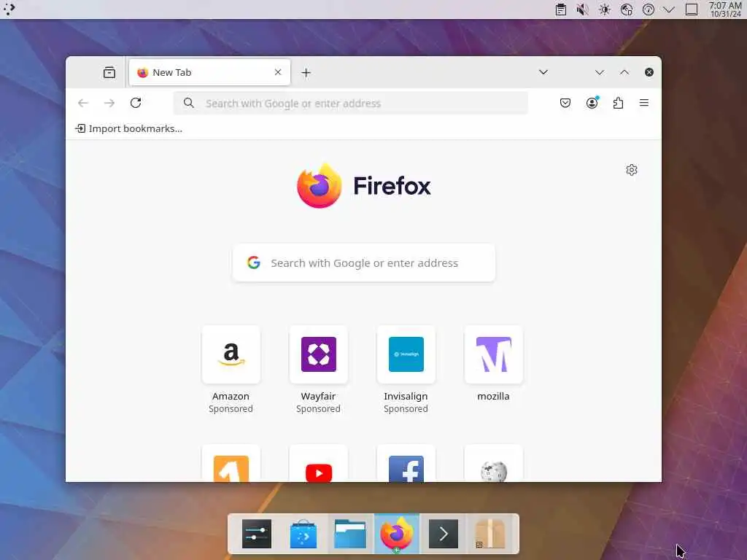Open the Extensions puzzle icon
747x560 pixels.
tap(618, 103)
